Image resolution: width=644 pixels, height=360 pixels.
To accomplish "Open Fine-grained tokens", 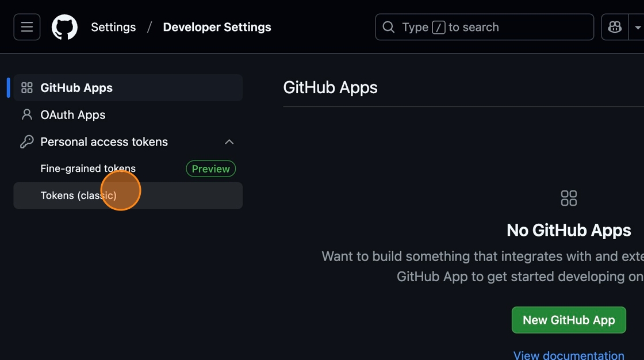I will pos(88,168).
